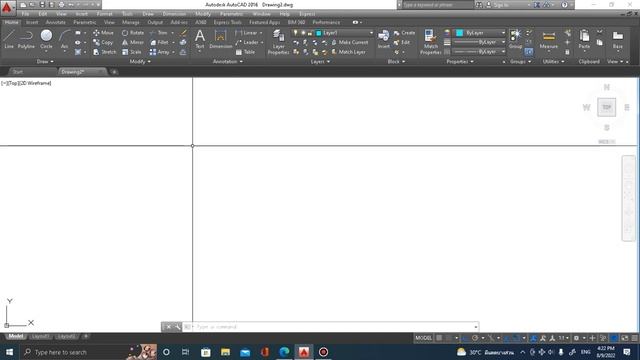640x360 pixels.
Task: Toggle isometric drafting in status bar
Action: pos(491,338)
